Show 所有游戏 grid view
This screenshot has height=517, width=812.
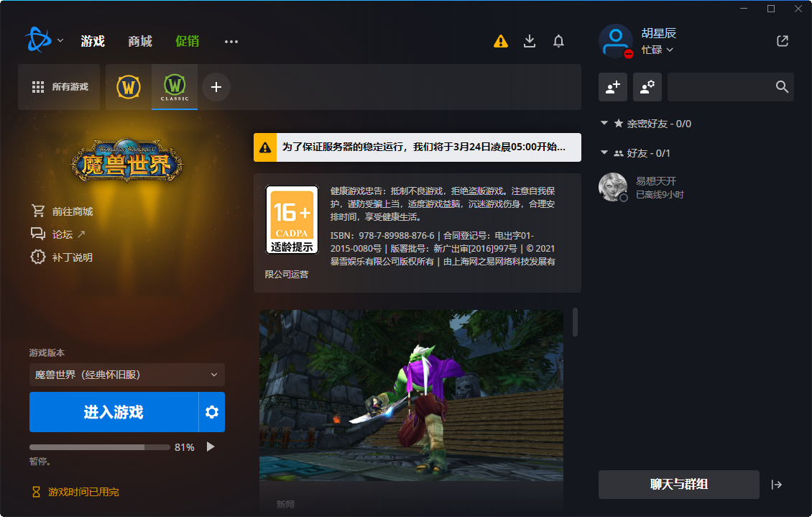[59, 87]
